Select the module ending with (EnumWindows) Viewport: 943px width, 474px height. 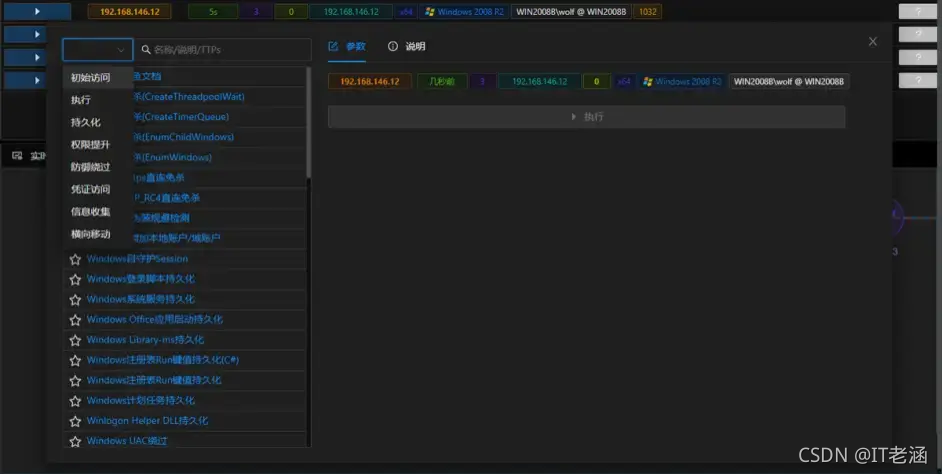(173, 158)
